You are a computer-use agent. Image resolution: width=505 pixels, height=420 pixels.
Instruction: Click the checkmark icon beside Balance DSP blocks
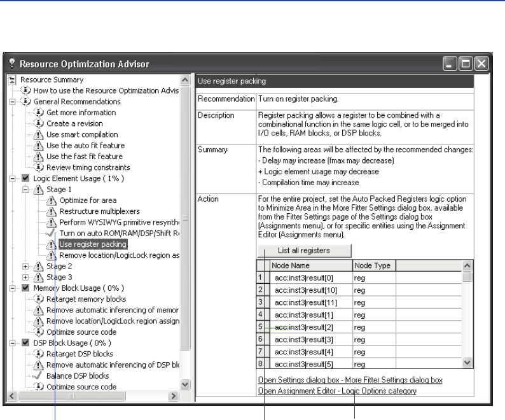[x=39, y=375]
